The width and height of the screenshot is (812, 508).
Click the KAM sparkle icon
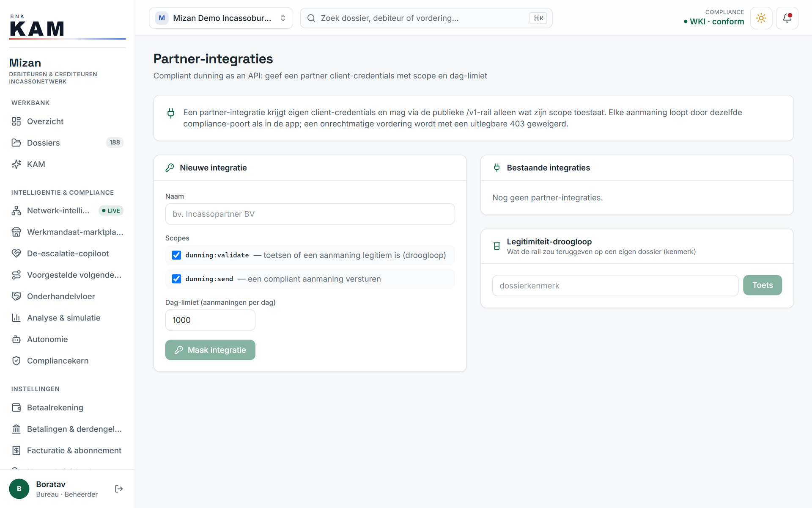[x=16, y=164]
